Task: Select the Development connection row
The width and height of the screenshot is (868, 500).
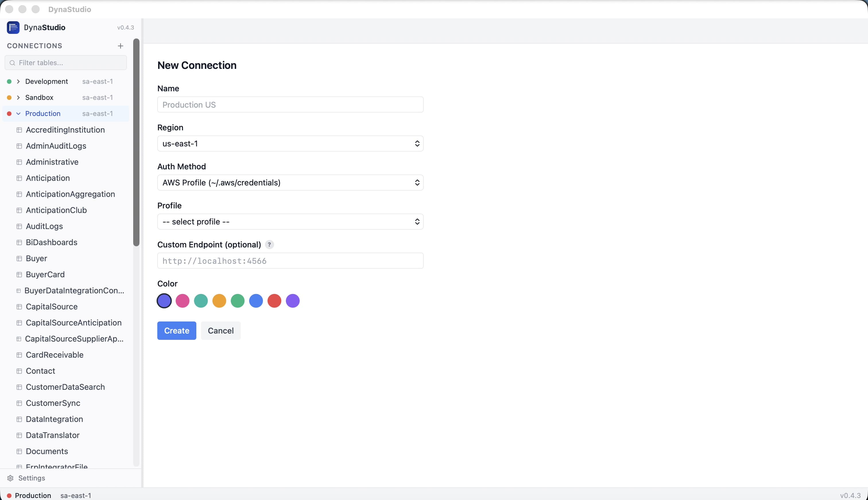Action: click(x=66, y=82)
